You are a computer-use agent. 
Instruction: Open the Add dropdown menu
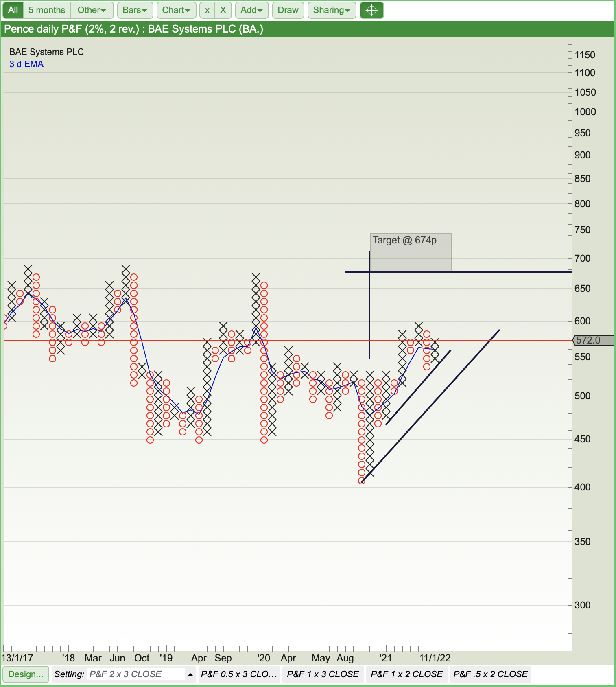coord(252,10)
